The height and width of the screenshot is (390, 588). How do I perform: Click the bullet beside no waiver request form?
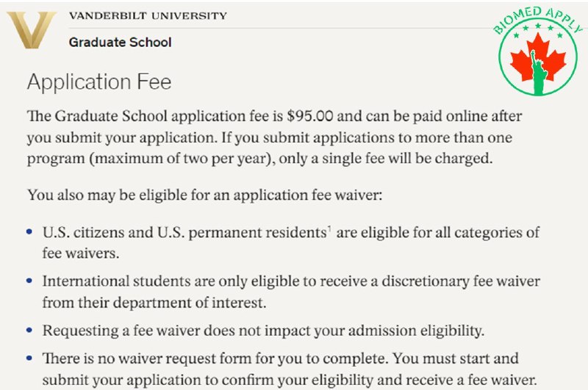point(29,358)
